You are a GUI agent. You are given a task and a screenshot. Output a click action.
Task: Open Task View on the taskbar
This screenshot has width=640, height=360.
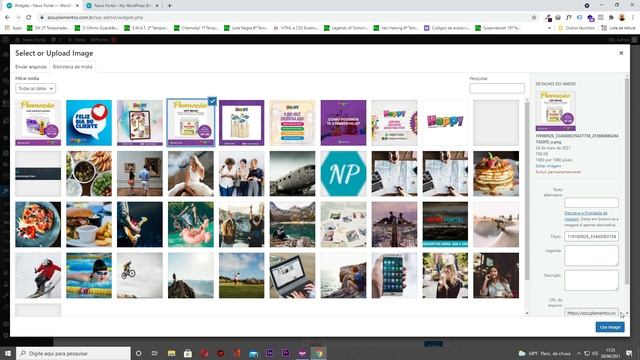click(x=155, y=353)
